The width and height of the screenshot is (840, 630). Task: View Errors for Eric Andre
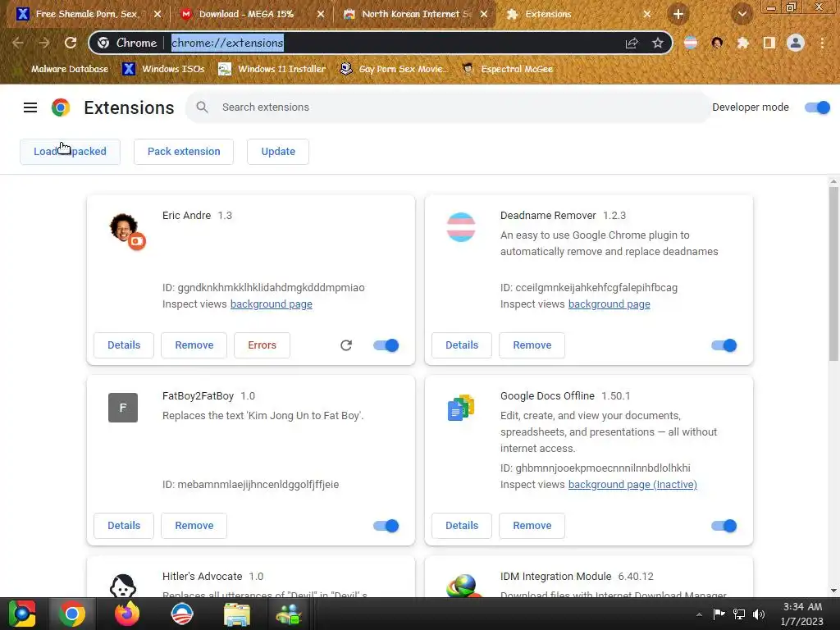click(262, 345)
